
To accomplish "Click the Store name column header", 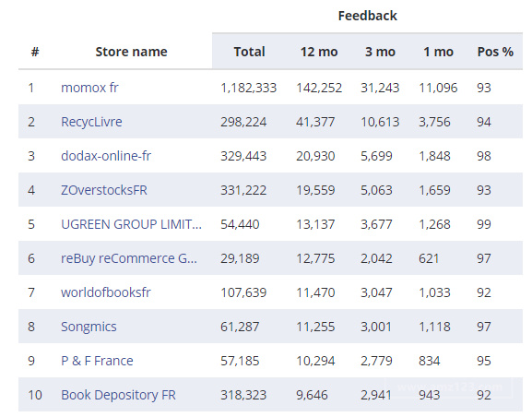I will 131,52.
